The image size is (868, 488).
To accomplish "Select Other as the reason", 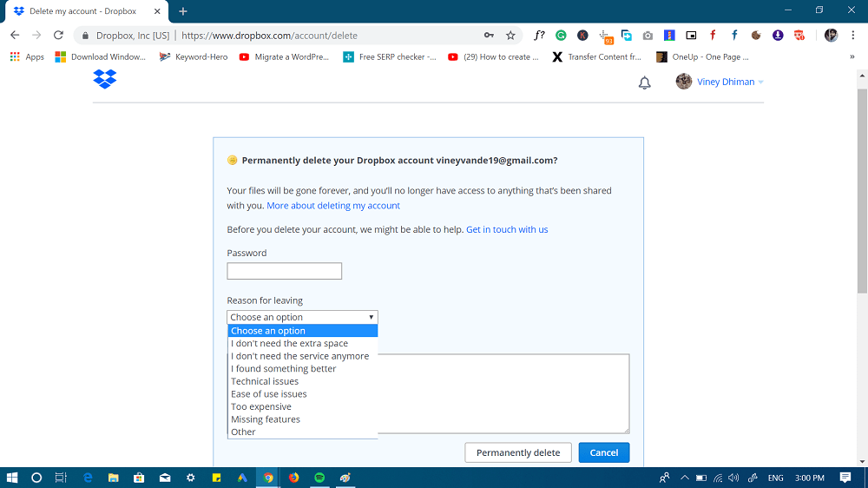I will click(x=303, y=432).
